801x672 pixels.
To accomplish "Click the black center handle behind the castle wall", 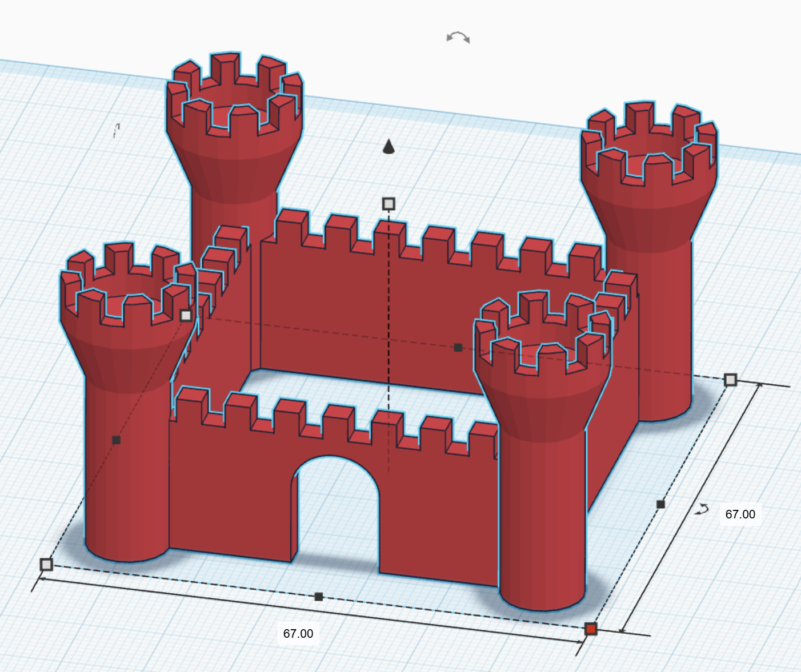I will (x=458, y=346).
